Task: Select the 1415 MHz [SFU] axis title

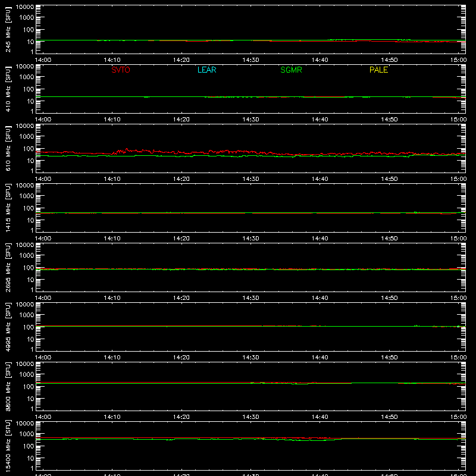Action: point(8,208)
